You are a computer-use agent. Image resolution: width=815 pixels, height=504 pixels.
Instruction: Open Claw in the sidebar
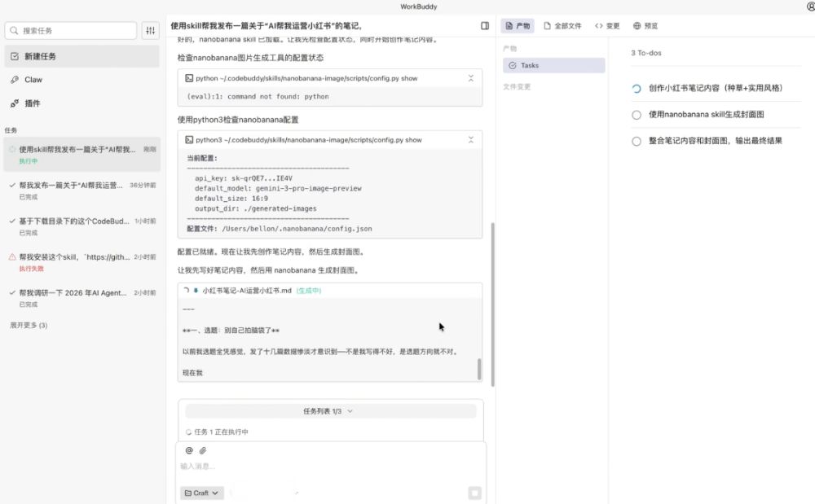tap(33, 80)
